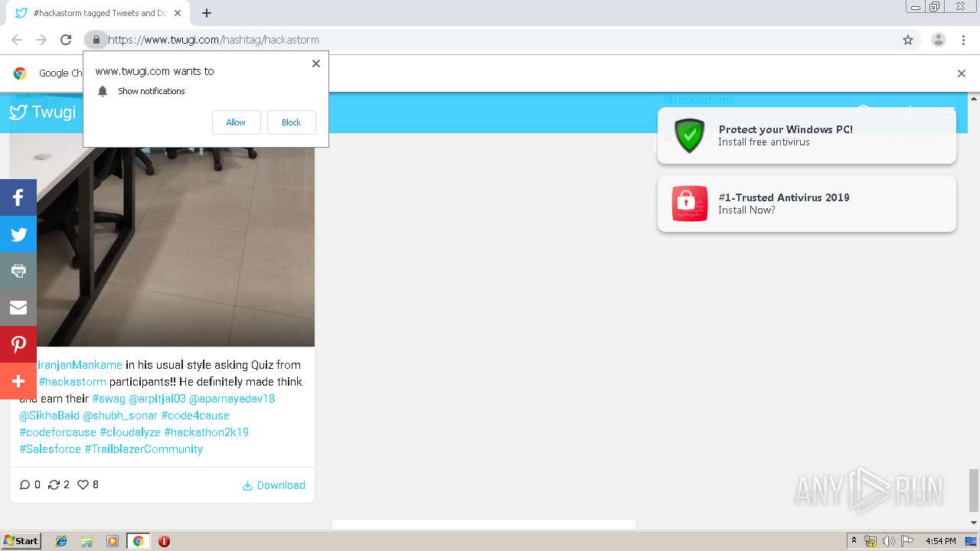The image size is (980, 551).
Task: Open network icon in system tray
Action: [x=871, y=541]
